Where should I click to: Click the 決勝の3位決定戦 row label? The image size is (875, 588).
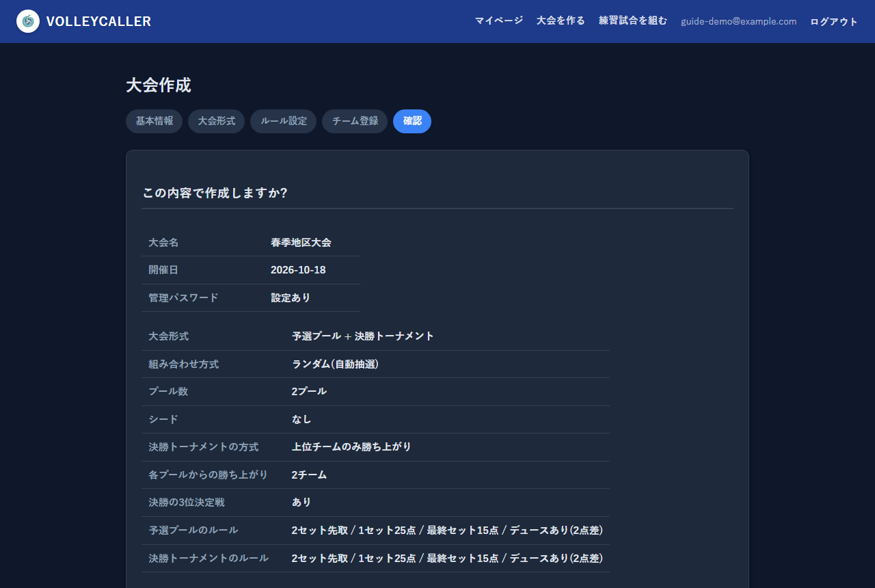[187, 503]
